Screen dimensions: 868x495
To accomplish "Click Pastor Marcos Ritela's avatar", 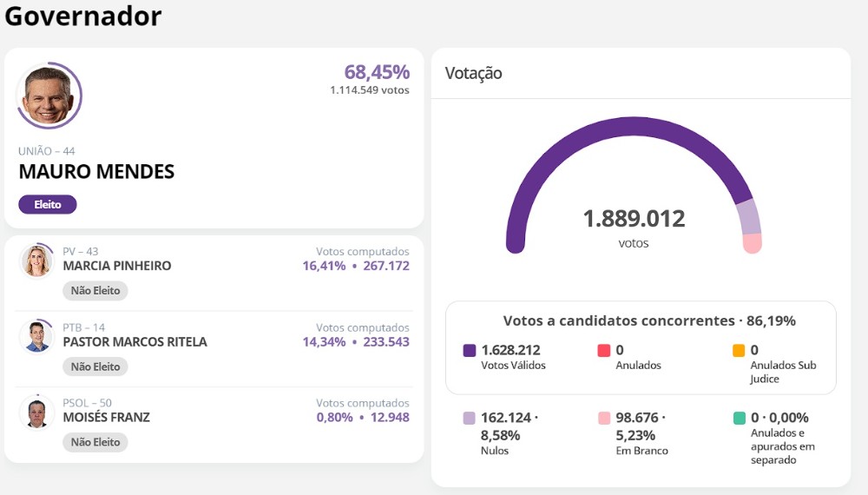I will click(x=36, y=336).
